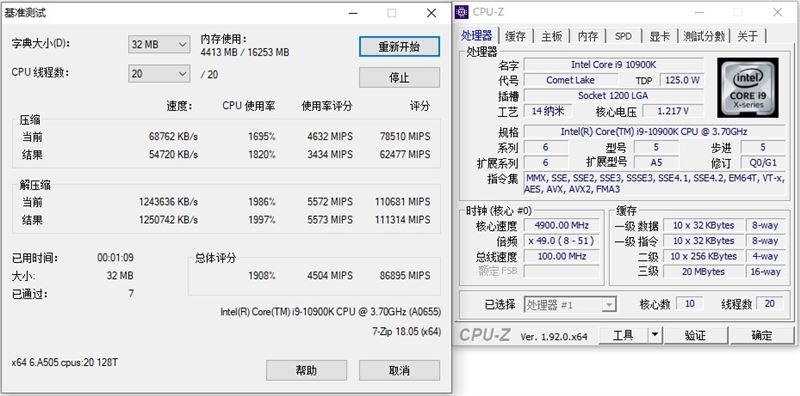Click the 取消 button in benchmark window
The image size is (800, 396).
(399, 370)
